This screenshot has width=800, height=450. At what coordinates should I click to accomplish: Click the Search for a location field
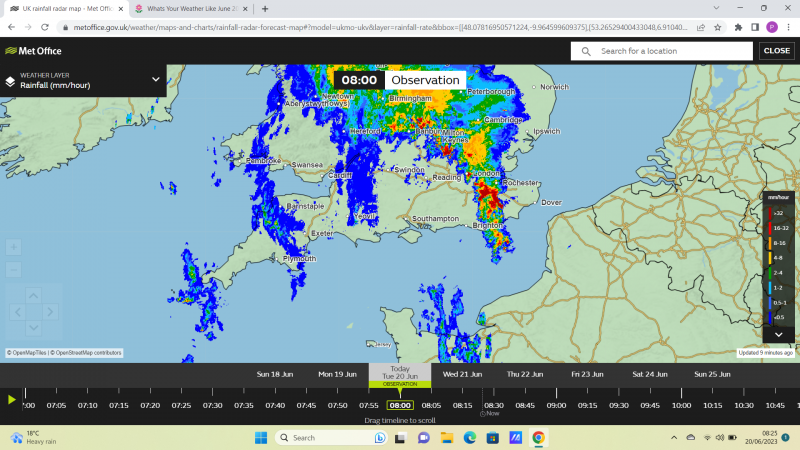662,51
